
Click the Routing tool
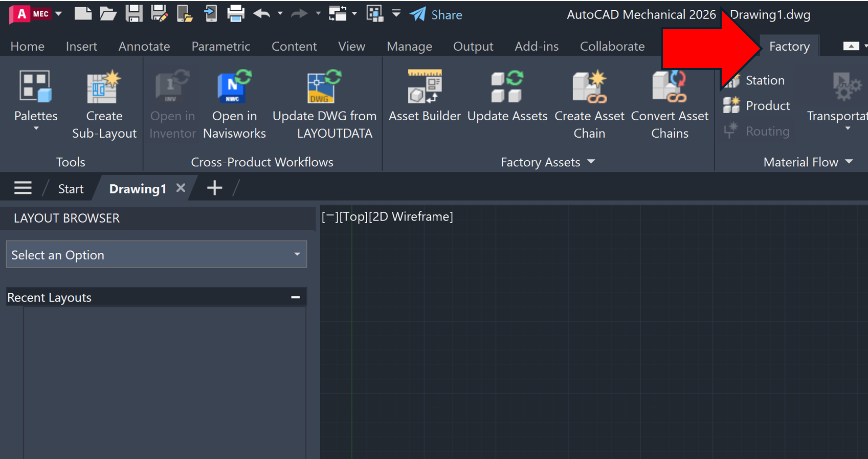point(757,132)
